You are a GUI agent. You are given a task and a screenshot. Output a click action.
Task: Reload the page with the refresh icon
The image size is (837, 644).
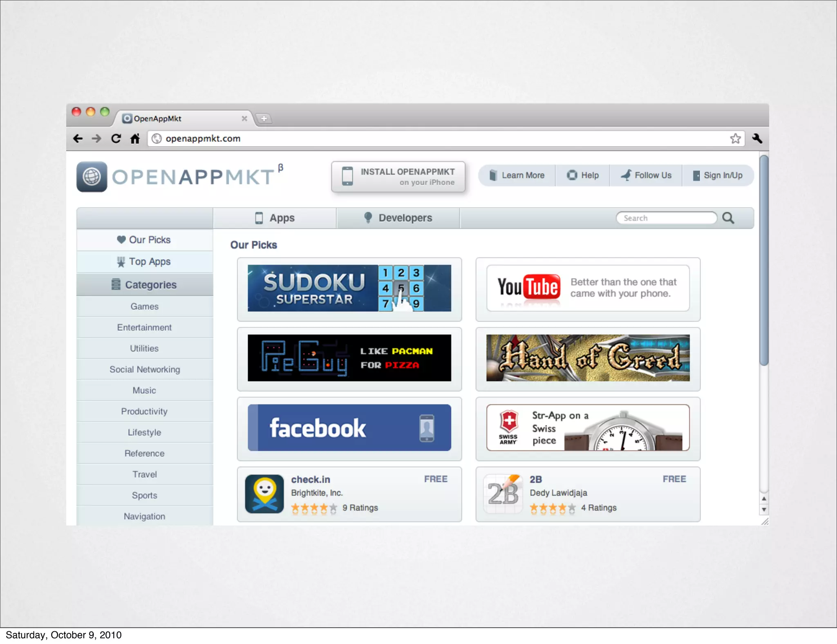pyautogui.click(x=116, y=139)
